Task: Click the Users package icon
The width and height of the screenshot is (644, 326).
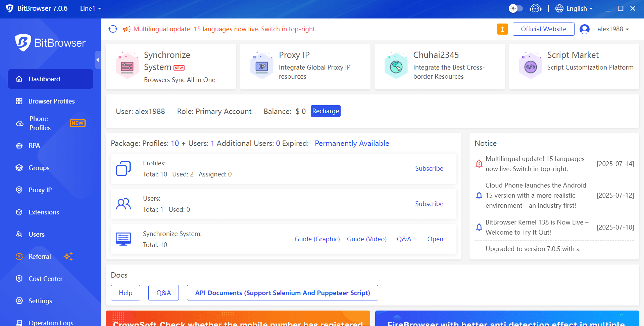Action: (x=123, y=204)
